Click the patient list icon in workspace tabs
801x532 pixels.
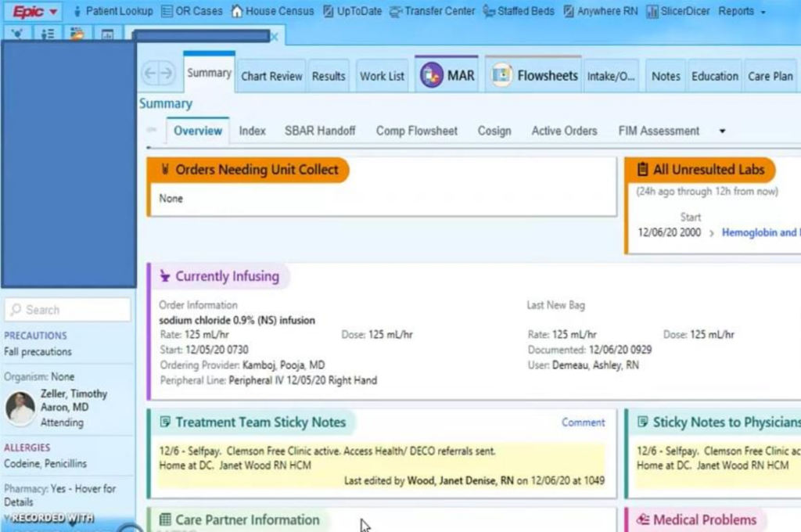click(47, 34)
